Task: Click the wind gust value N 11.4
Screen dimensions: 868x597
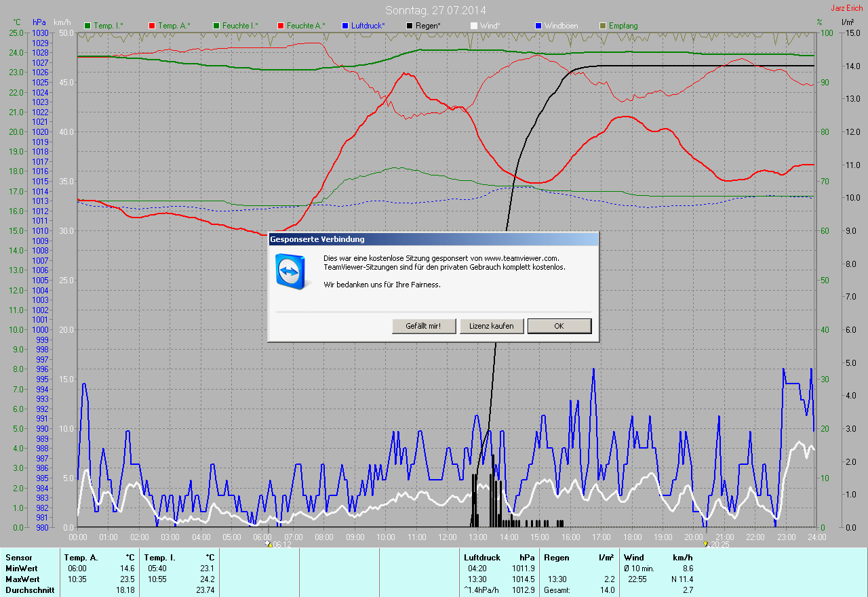Action: [681, 579]
